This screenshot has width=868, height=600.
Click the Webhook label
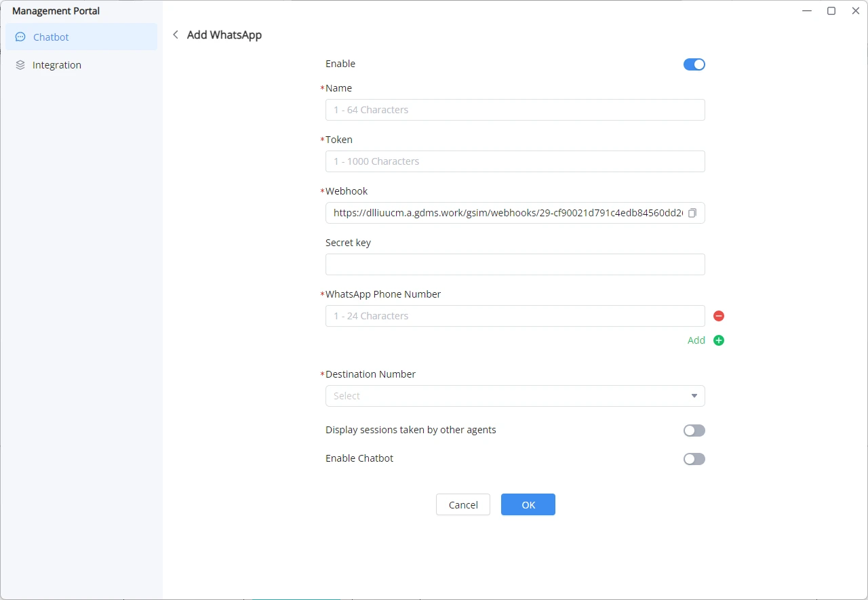point(347,191)
